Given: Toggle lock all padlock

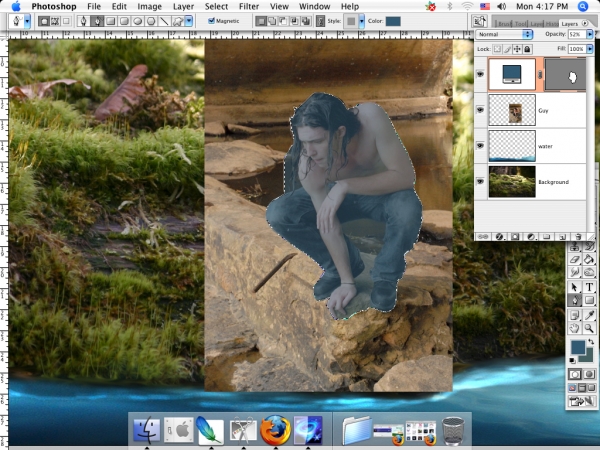Looking at the screenshot, I should tap(527, 49).
